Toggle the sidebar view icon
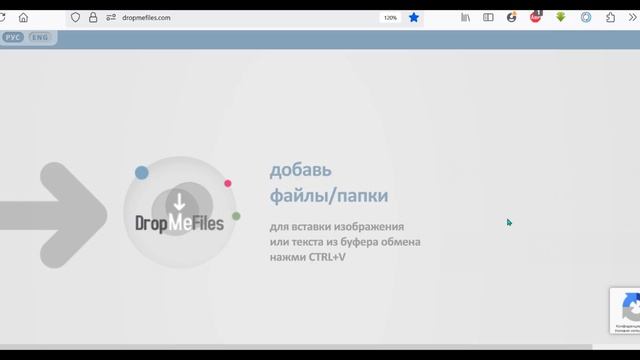 (488, 18)
